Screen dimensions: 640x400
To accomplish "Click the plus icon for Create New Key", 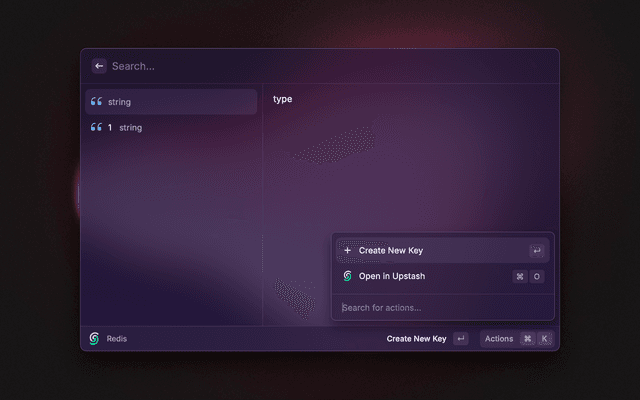I will (x=347, y=251).
